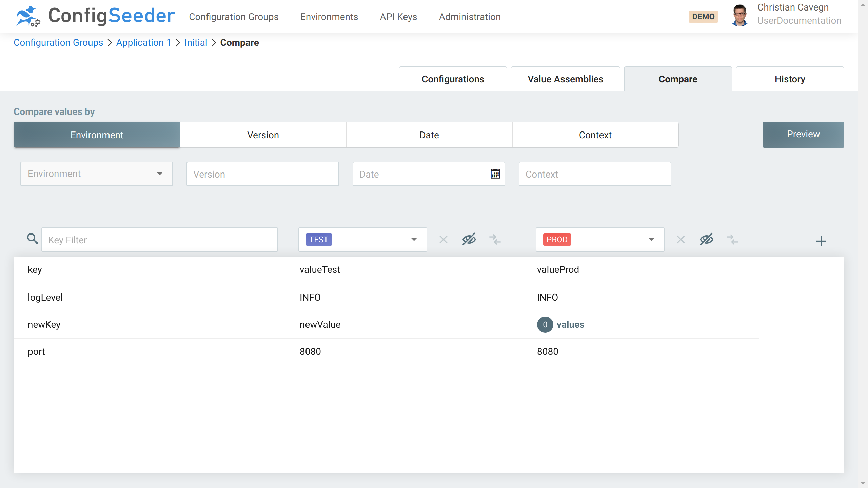
Task: Click Christian Cavegn's user avatar
Action: [x=739, y=16]
